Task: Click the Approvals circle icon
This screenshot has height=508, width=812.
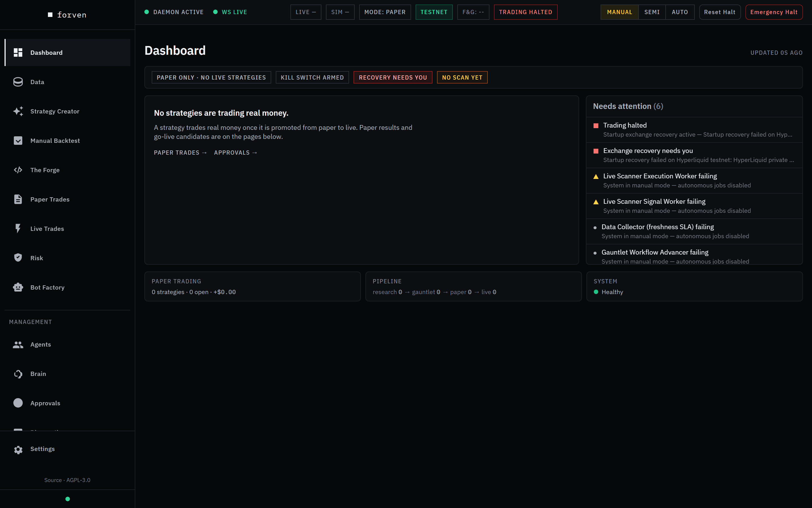Action: pos(18,403)
